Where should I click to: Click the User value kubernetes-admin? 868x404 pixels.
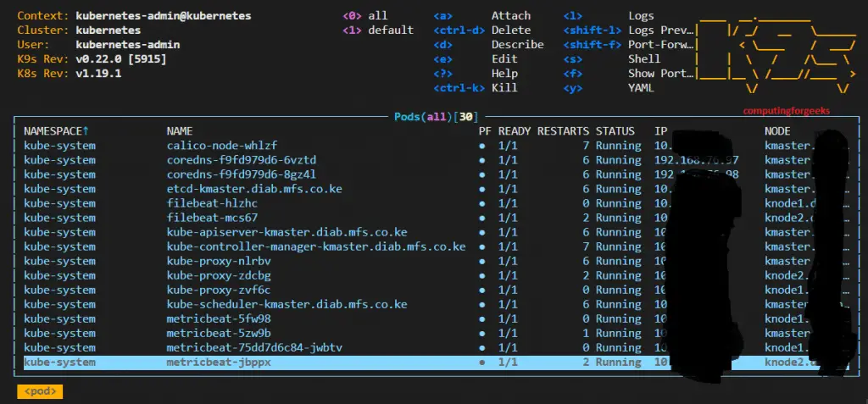pos(127,44)
